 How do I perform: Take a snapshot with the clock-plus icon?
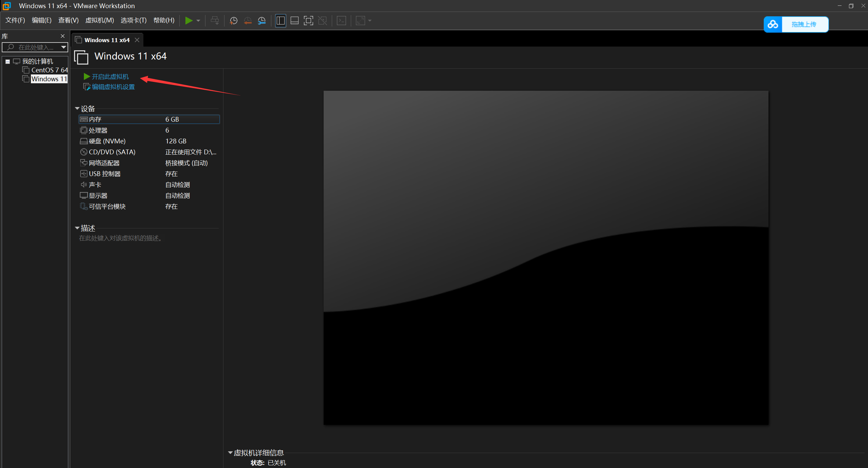click(233, 21)
